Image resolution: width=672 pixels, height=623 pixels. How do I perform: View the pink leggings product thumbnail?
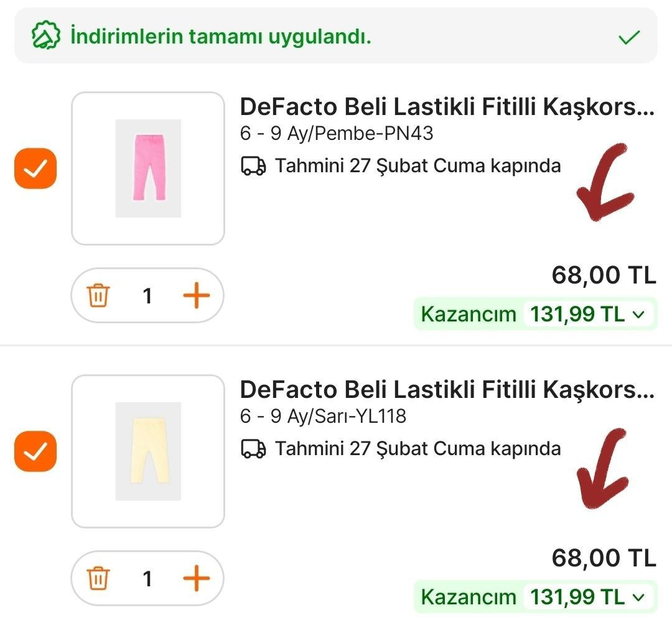(x=148, y=168)
